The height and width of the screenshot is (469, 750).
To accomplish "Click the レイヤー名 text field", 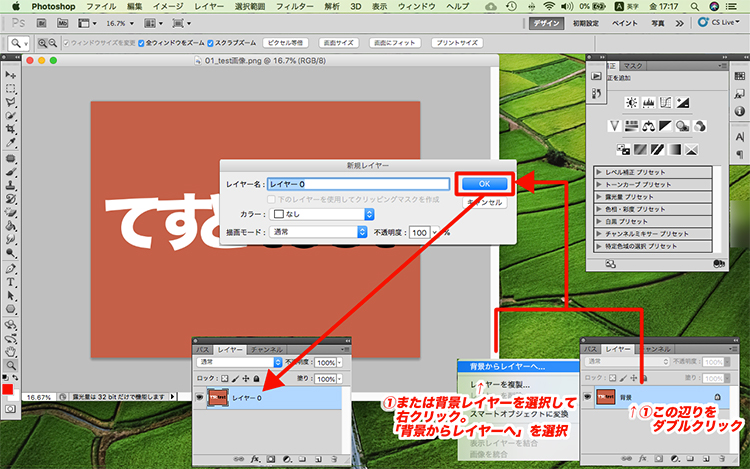I will click(358, 184).
